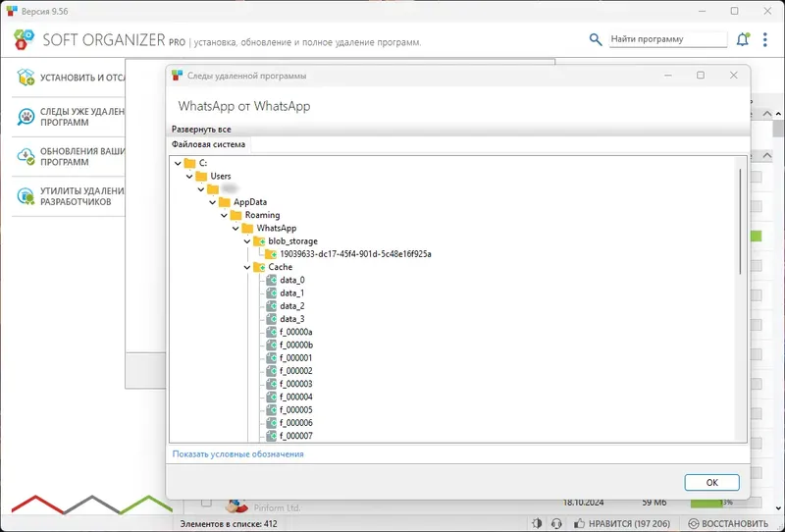Click the Cache folder icon

click(x=259, y=267)
